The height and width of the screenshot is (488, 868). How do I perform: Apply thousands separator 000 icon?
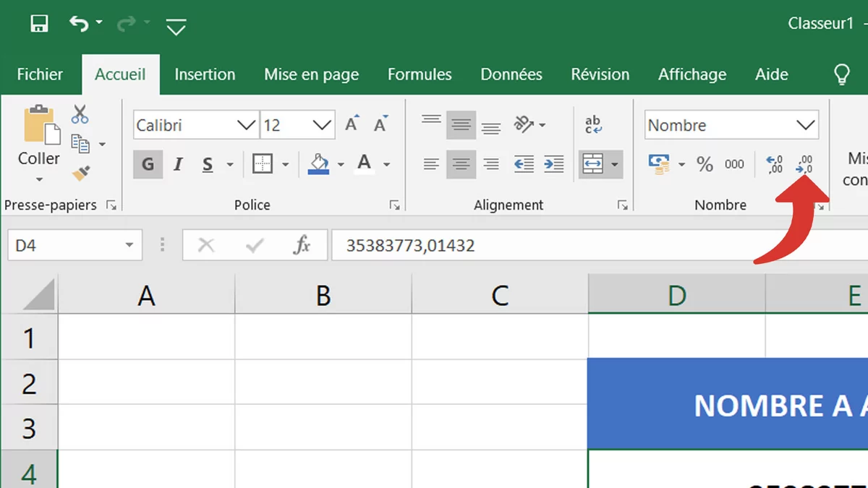tap(734, 164)
